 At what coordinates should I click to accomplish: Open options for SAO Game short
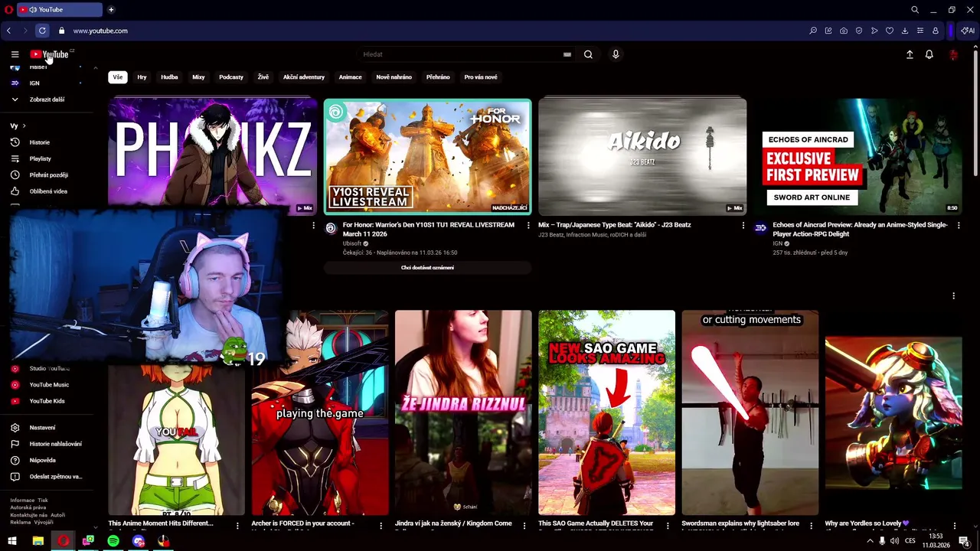coord(668,526)
